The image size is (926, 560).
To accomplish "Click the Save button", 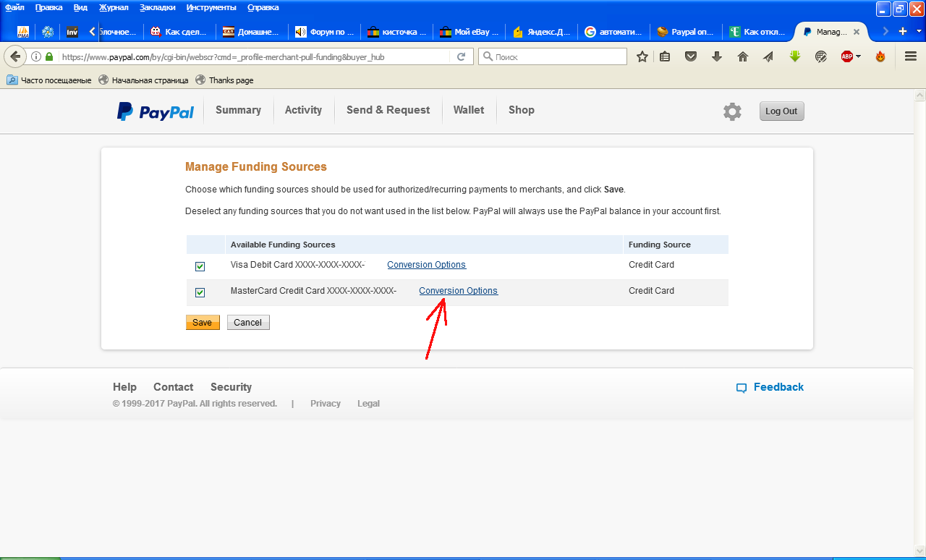I will click(x=203, y=323).
